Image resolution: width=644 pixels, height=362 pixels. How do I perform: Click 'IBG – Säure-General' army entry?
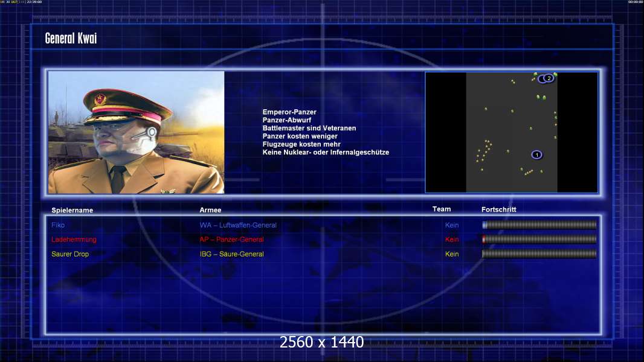coord(231,254)
